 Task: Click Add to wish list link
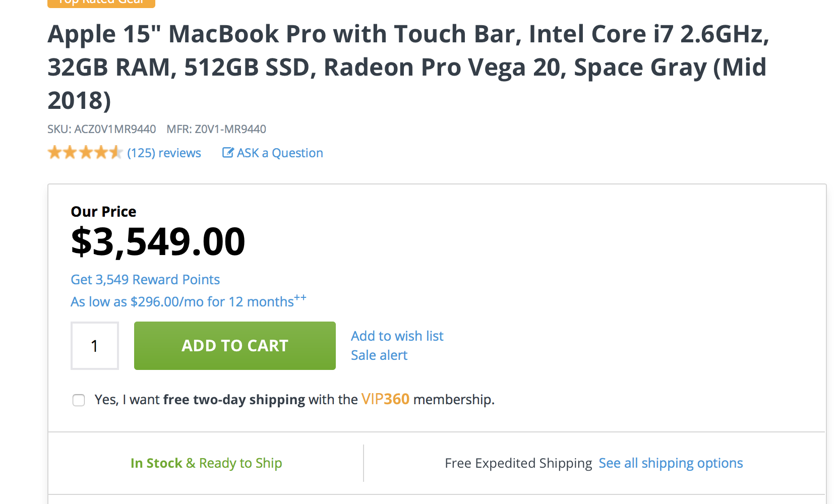tap(397, 336)
